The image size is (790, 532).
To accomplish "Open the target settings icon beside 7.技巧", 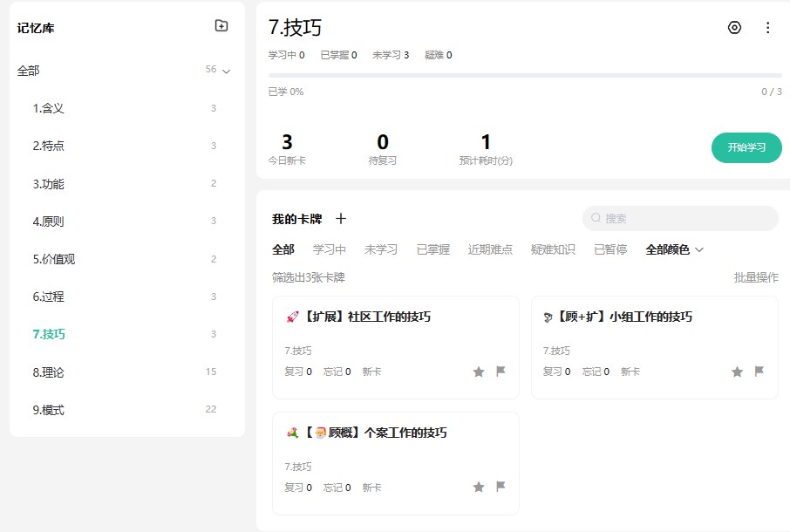I will tap(734, 28).
